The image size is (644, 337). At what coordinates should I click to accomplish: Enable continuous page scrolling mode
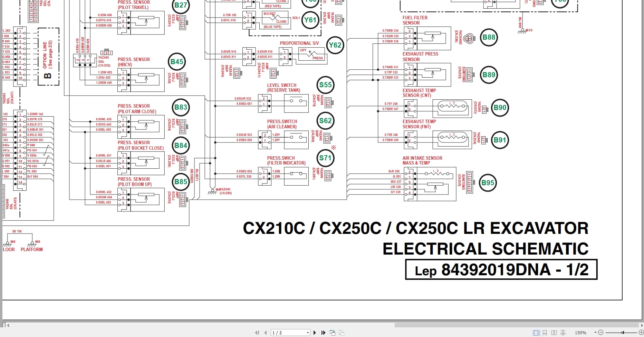[545, 333]
